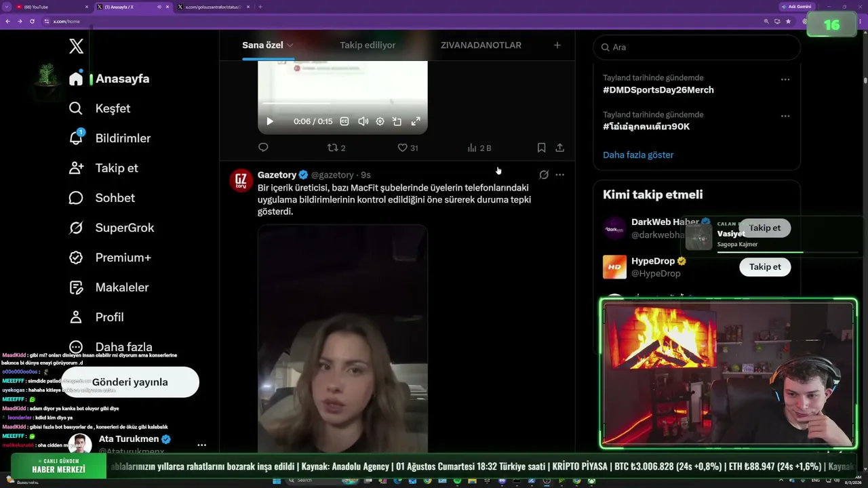868x488 pixels.
Task: Seek the video progress bar
Action: [342, 103]
